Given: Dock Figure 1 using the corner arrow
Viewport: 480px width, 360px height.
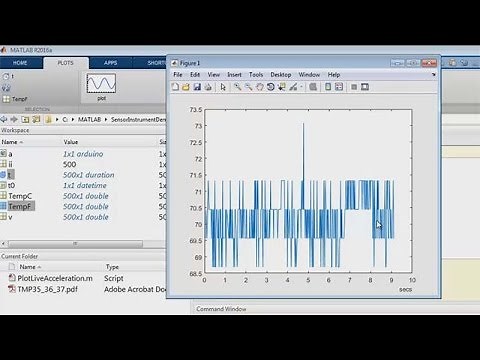Looking at the screenshot, I should (434, 75).
